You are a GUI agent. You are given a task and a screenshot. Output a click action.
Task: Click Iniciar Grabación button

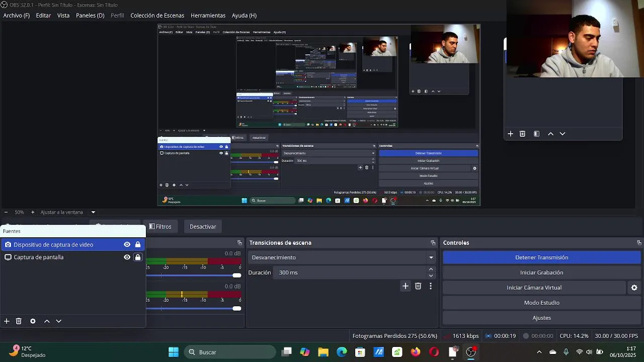tap(542, 273)
